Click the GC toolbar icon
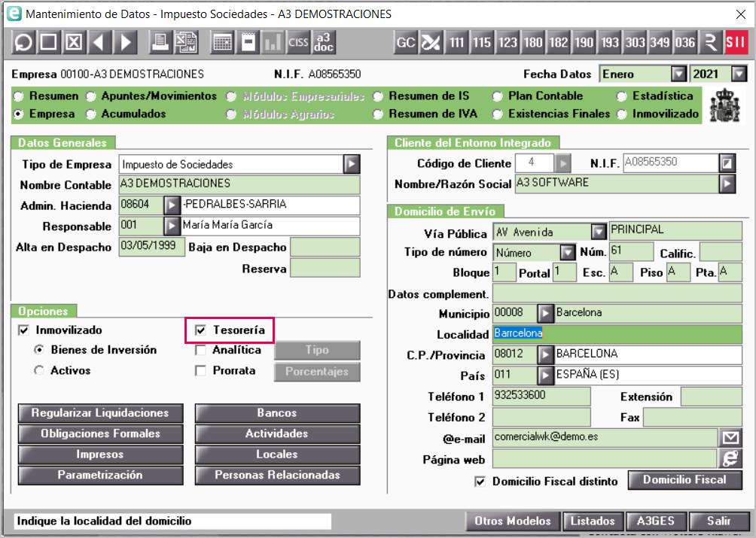The height and width of the screenshot is (538, 756). point(405,42)
